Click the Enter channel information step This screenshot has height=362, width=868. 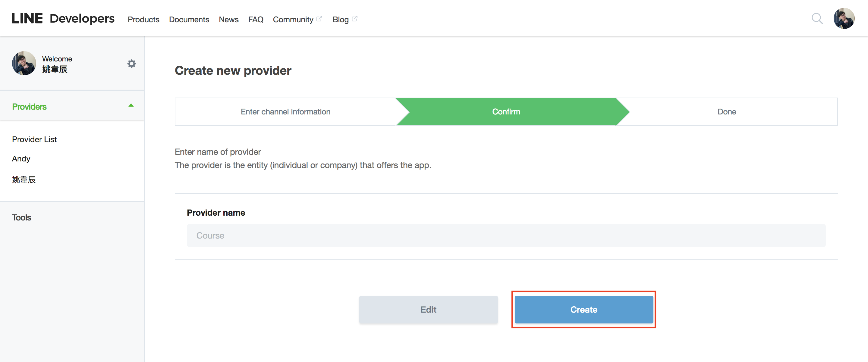click(285, 112)
